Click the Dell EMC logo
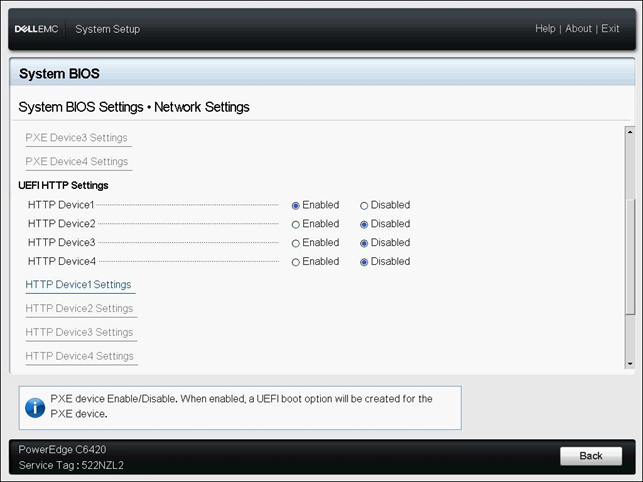 (38, 29)
